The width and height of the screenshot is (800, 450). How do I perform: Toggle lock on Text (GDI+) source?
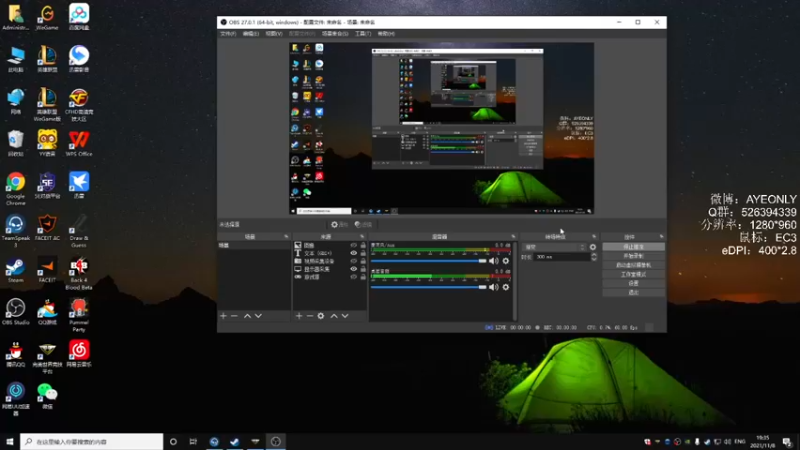pos(363,253)
